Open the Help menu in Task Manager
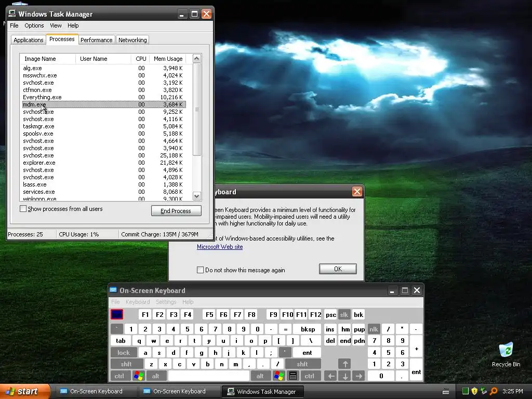The height and width of the screenshot is (399, 532). point(73,25)
